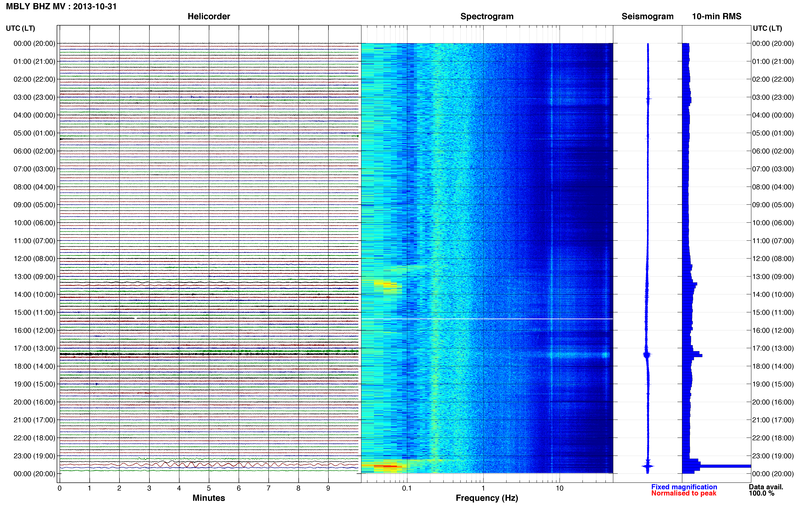
Task: Click Helicorder-side time label '20:00 (16:00)'
Action: [x=34, y=402]
